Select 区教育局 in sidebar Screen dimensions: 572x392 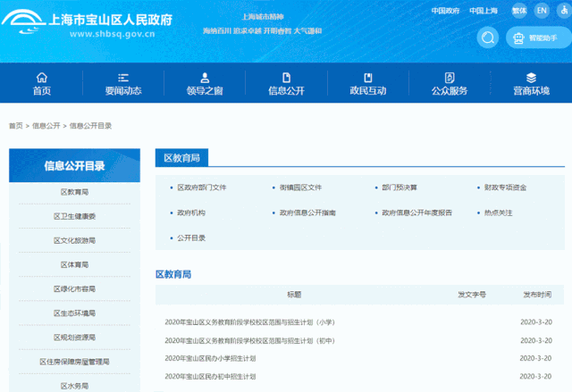click(74, 192)
